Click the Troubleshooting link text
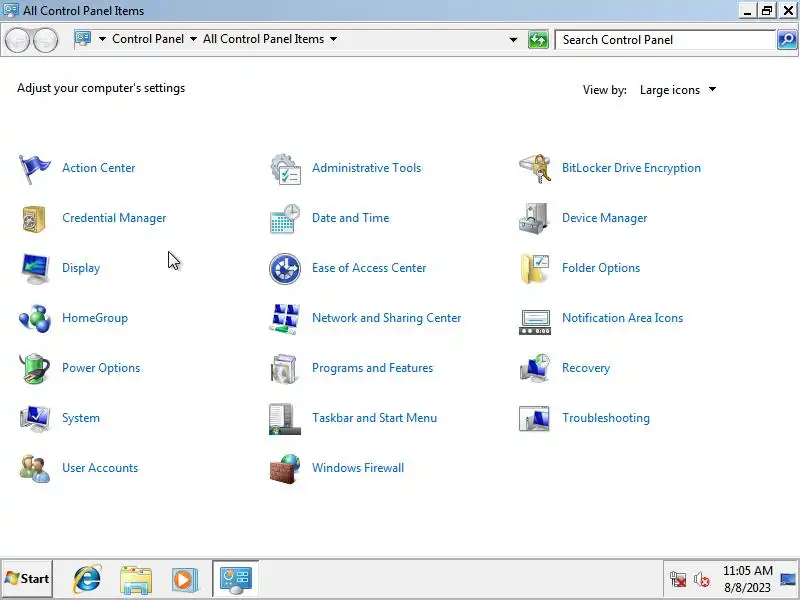Screen dimensions: 800x600 606,418
